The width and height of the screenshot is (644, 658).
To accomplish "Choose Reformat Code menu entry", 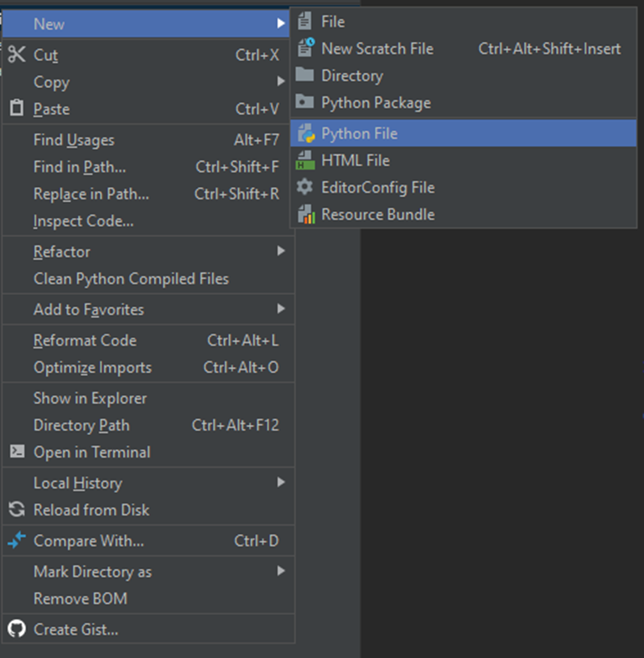I will coord(85,340).
